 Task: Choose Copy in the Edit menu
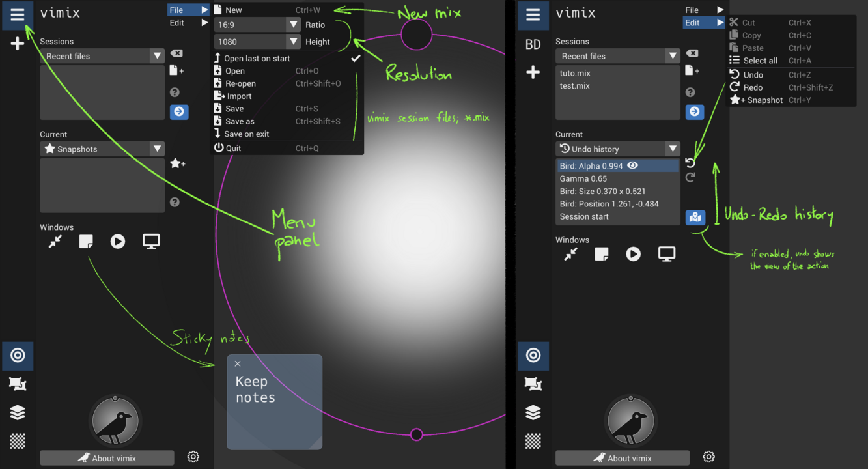tap(791, 35)
